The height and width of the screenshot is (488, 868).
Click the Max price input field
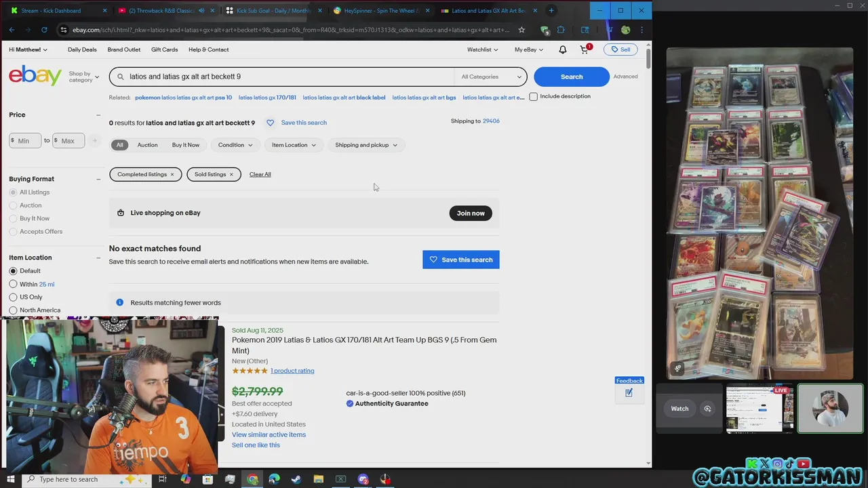(68, 140)
